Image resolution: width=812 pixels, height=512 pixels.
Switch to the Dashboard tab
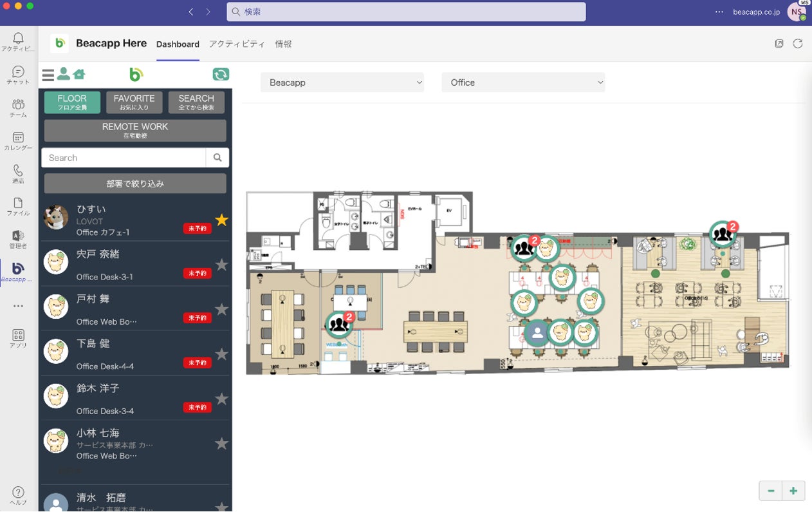click(x=178, y=44)
